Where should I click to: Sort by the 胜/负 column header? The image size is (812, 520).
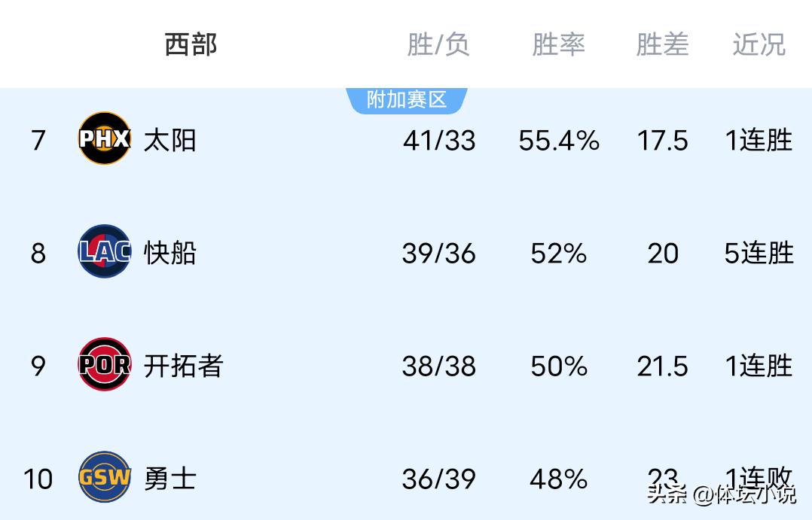438,44
